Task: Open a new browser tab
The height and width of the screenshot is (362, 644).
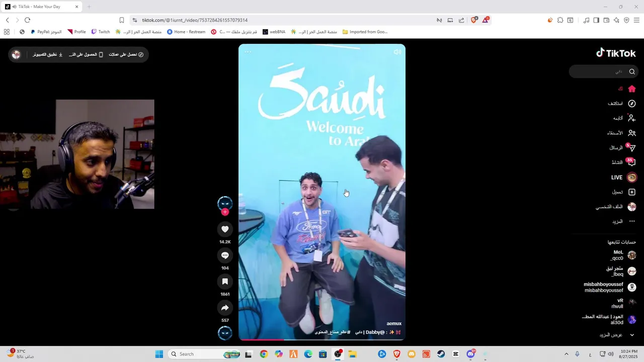Action: click(x=89, y=7)
